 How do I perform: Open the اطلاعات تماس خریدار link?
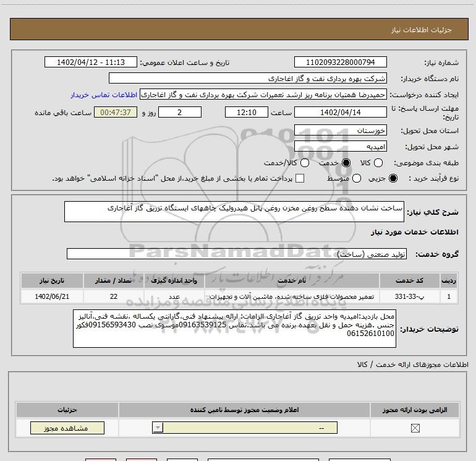click(104, 95)
